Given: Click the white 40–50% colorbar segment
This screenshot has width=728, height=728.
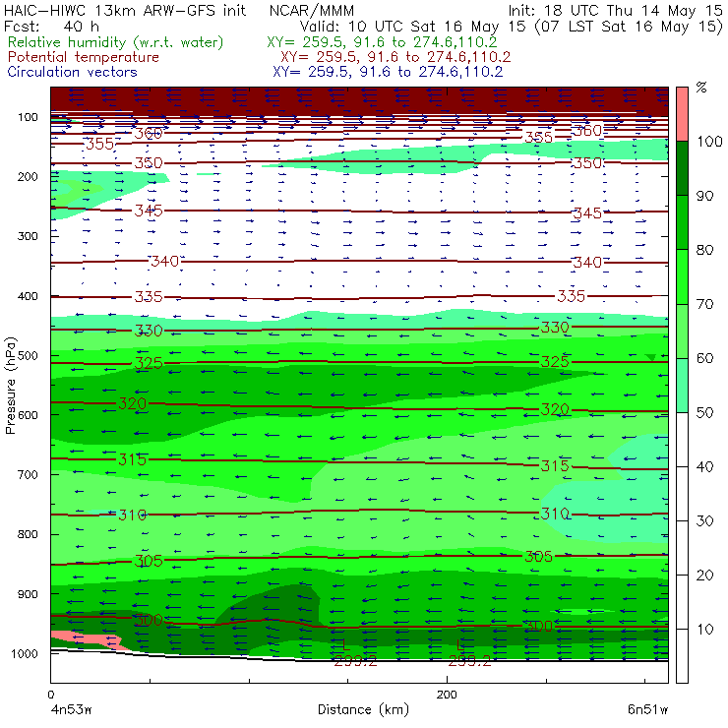Looking at the screenshot, I should click(x=682, y=439).
